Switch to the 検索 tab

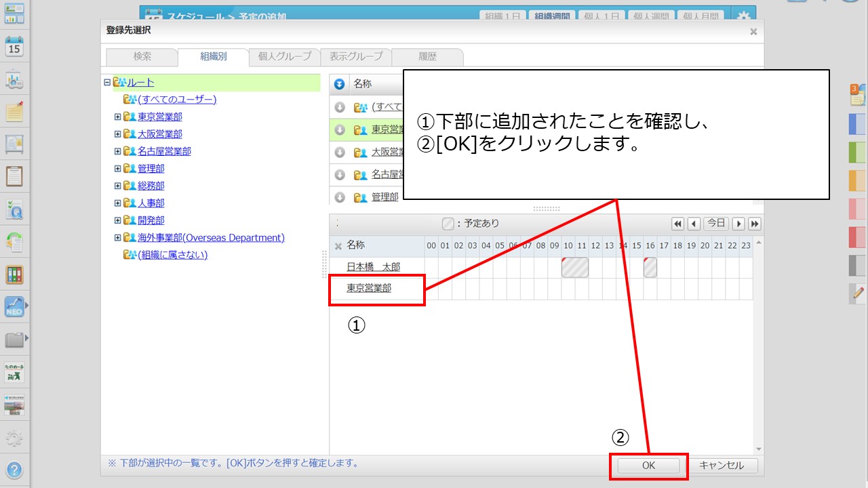point(142,57)
